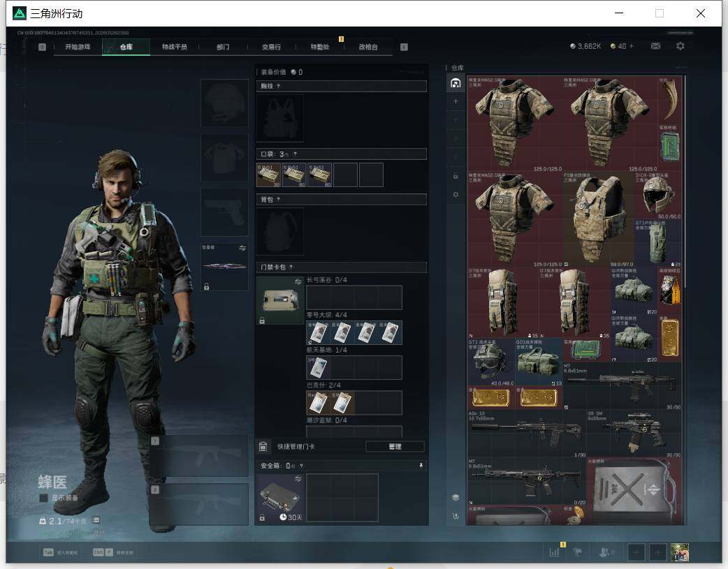This screenshot has width=728, height=569.
Task: Open the friends icon in bottom bar
Action: click(605, 552)
